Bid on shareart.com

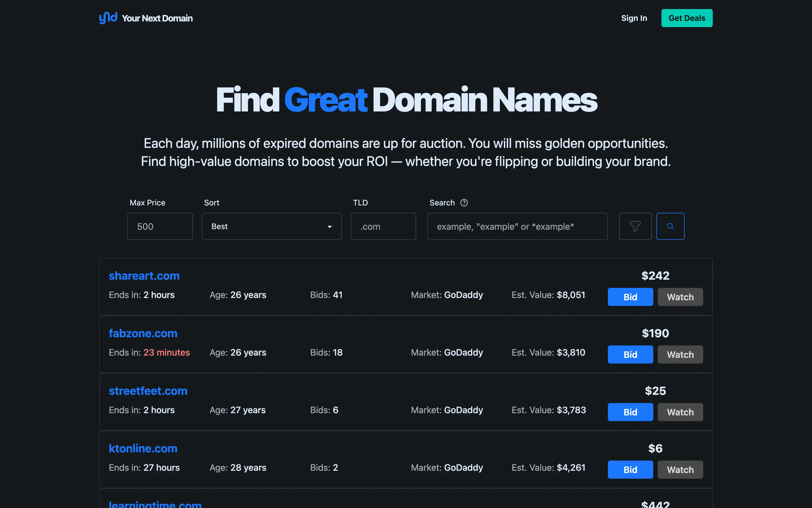[x=630, y=297]
